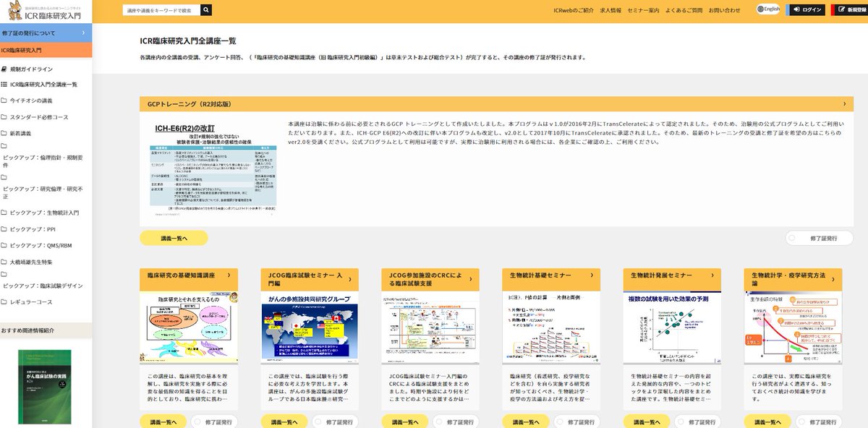This screenshot has width=868, height=428.
Task: Click the ICR臨床研究入門全講座一覧 page heading
Action: [x=188, y=40]
